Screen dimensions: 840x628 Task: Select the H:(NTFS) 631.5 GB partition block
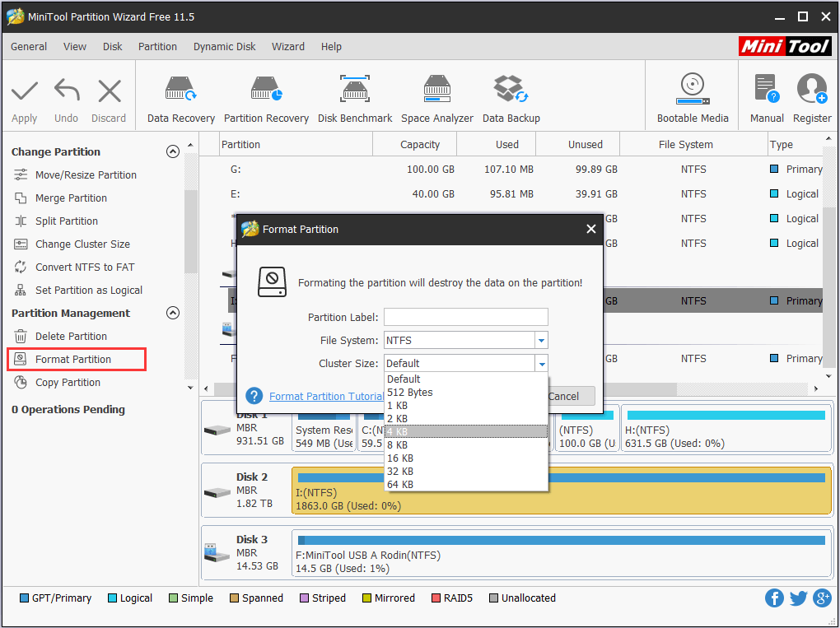(726, 430)
